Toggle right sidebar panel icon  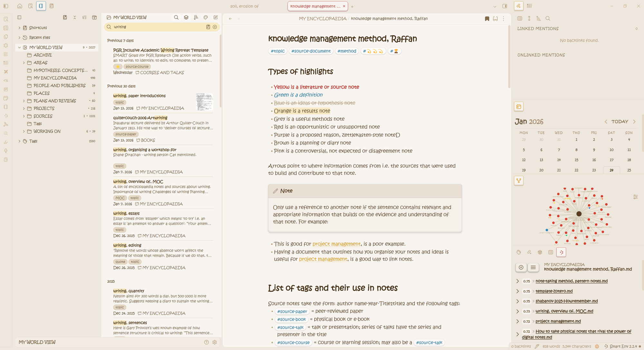pos(505,6)
